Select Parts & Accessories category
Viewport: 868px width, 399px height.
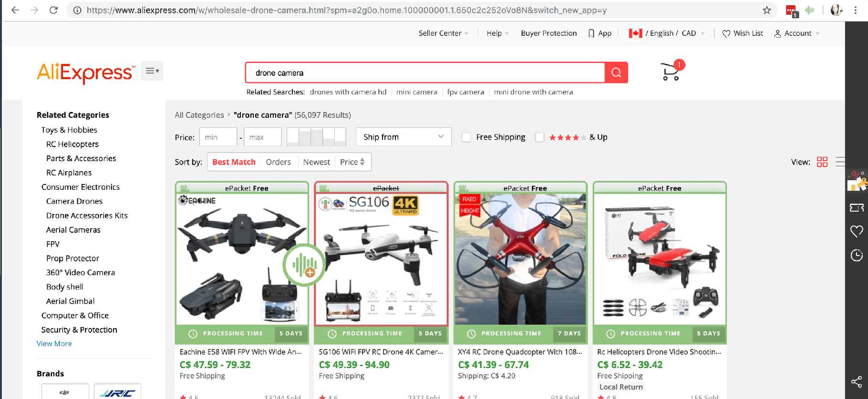[x=81, y=158]
